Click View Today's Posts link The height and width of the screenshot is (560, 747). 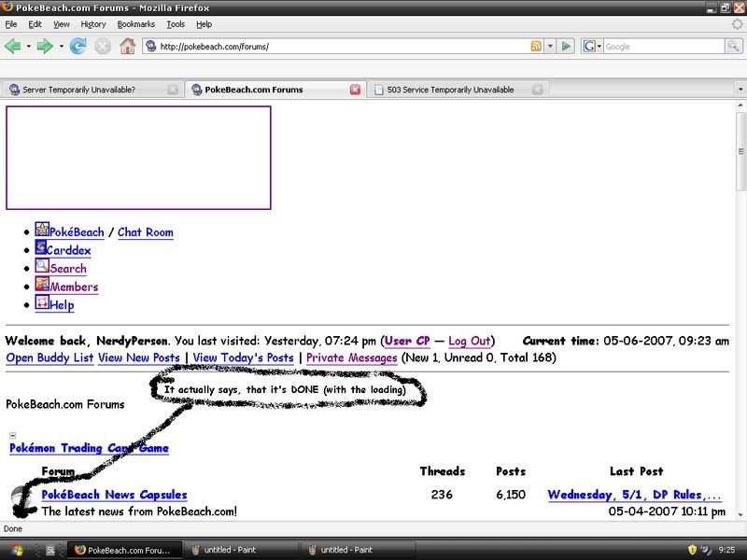[243, 358]
